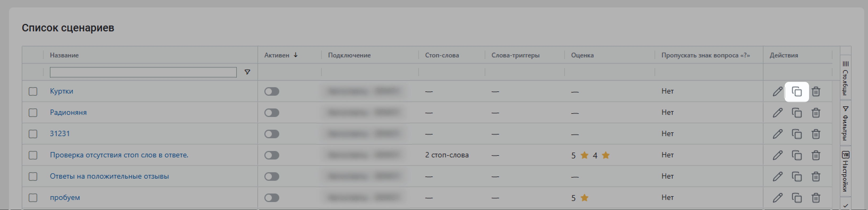Viewport: 868px width, 210px height.
Task: Click the 2 стоп-слова cell
Action: [447, 155]
